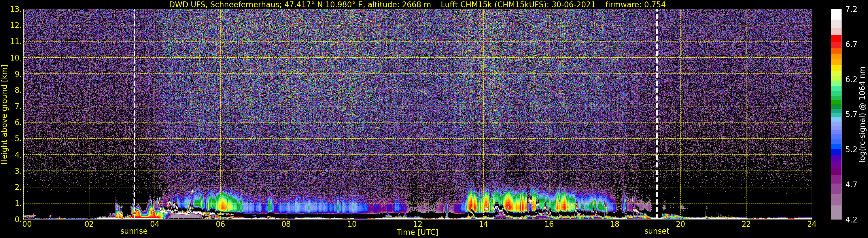Click the time axis tick label '12'
This screenshot has height=238, width=868.
(x=417, y=224)
